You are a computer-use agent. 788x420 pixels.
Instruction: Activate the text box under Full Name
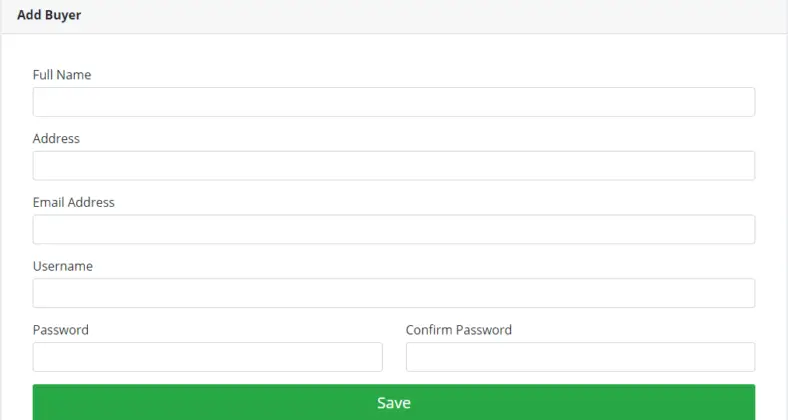(x=393, y=102)
